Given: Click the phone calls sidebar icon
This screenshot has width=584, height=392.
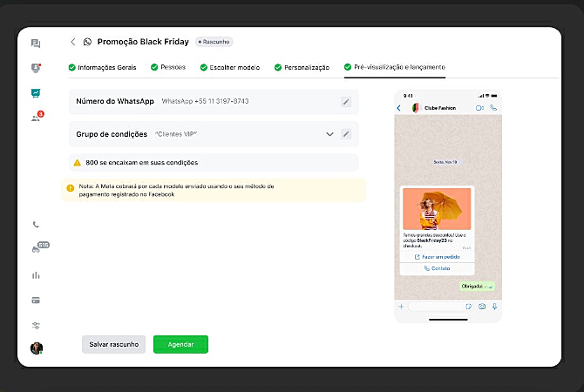Looking at the screenshot, I should point(36,225).
